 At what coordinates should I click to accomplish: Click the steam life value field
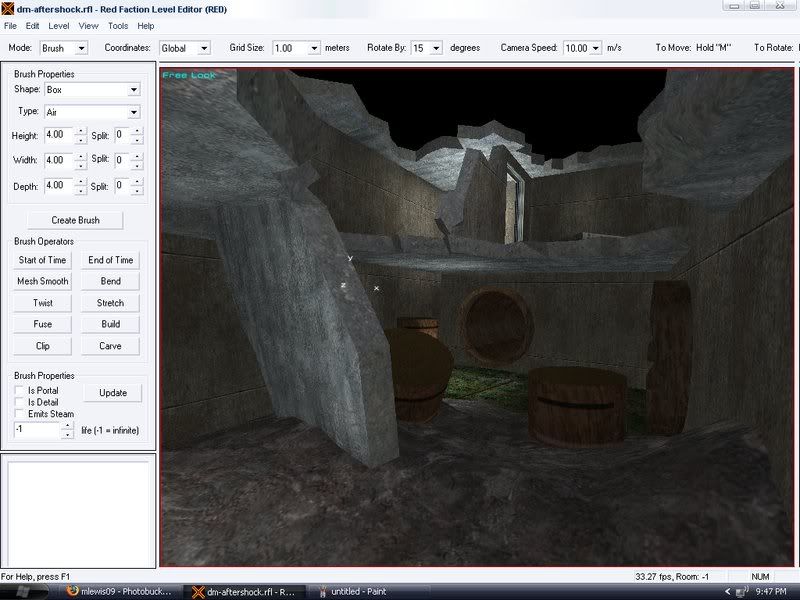[38, 430]
